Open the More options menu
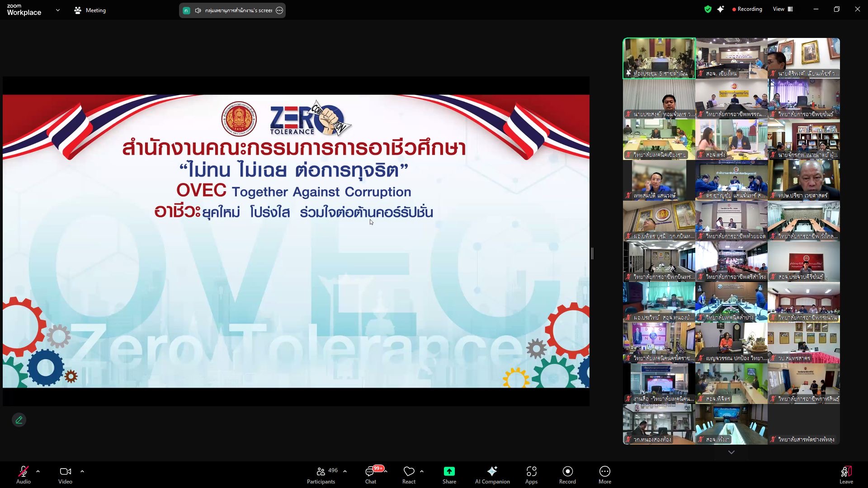The height and width of the screenshot is (488, 868). 605,475
